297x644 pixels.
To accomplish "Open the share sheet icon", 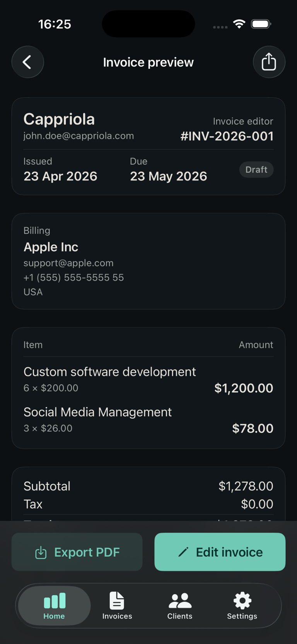I will [269, 62].
